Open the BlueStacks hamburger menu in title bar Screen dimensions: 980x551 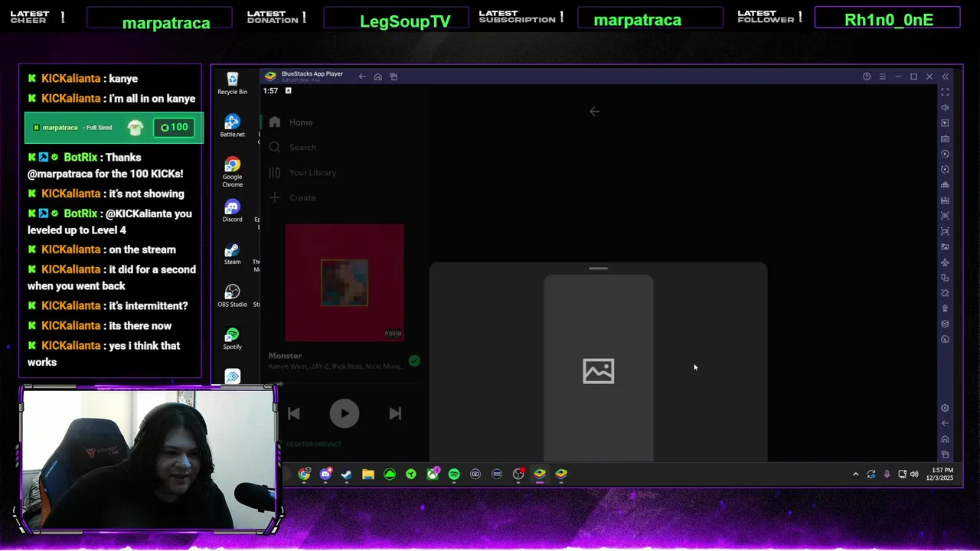(882, 77)
